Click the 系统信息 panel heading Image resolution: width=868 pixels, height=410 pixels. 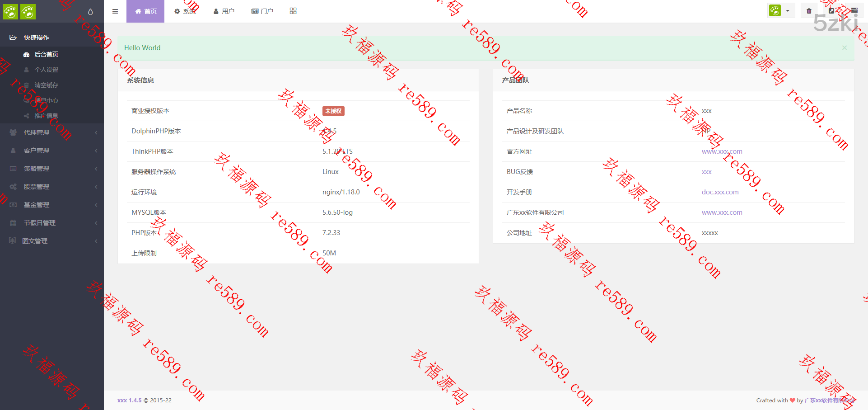[x=140, y=80]
